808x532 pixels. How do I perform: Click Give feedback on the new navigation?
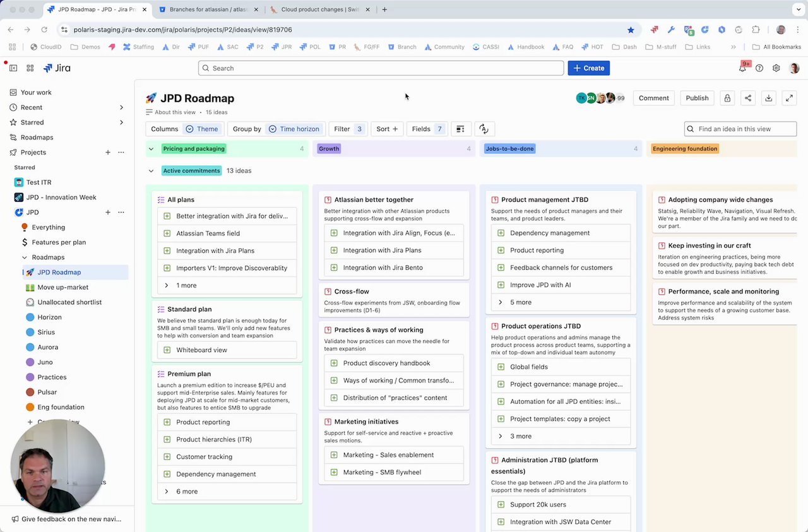66,519
